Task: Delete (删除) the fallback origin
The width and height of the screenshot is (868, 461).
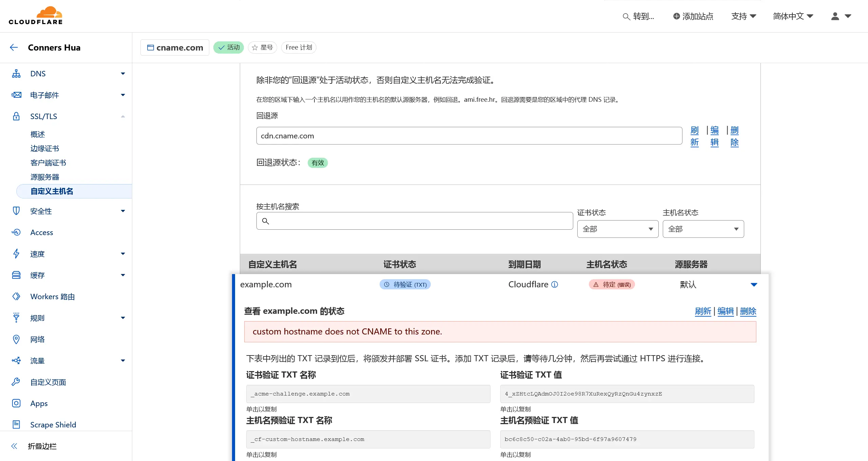Action: point(734,136)
